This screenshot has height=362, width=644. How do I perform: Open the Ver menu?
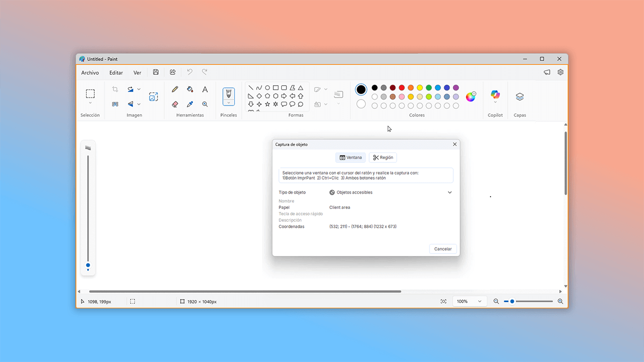click(137, 72)
